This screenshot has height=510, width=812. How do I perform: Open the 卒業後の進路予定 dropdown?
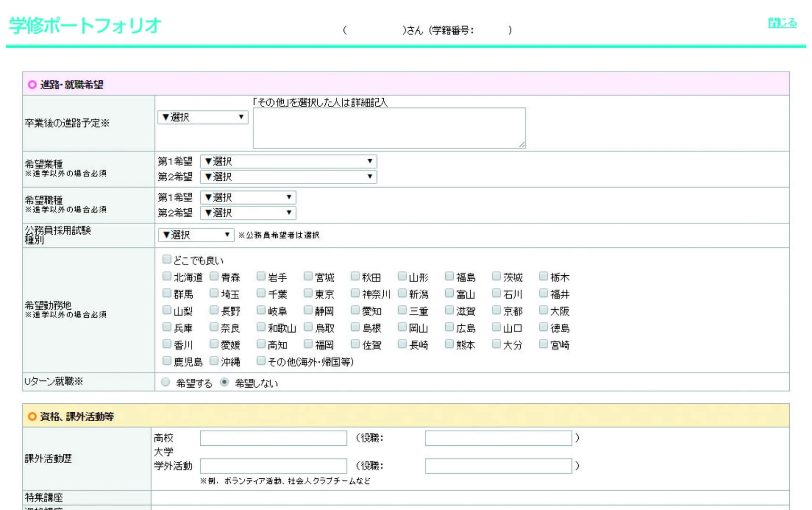click(203, 117)
